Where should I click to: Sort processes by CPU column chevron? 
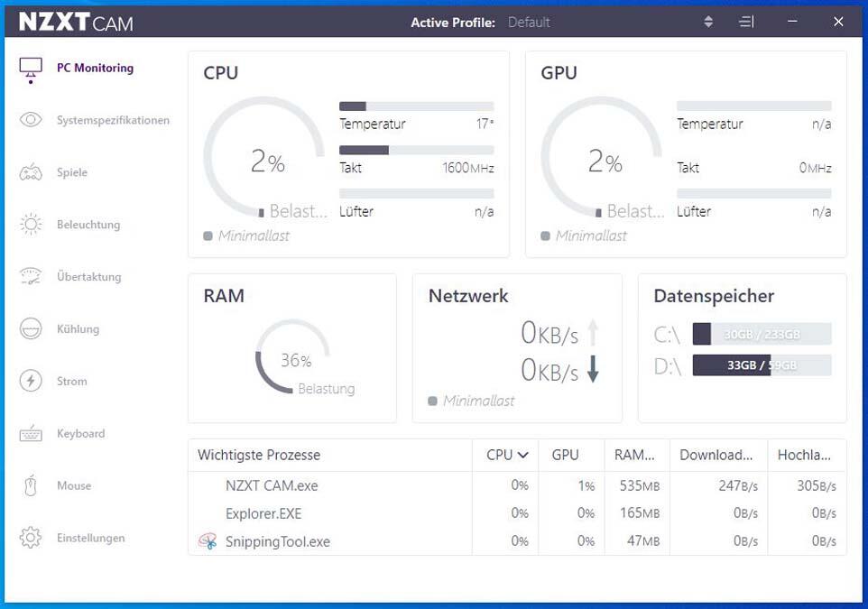(x=522, y=455)
